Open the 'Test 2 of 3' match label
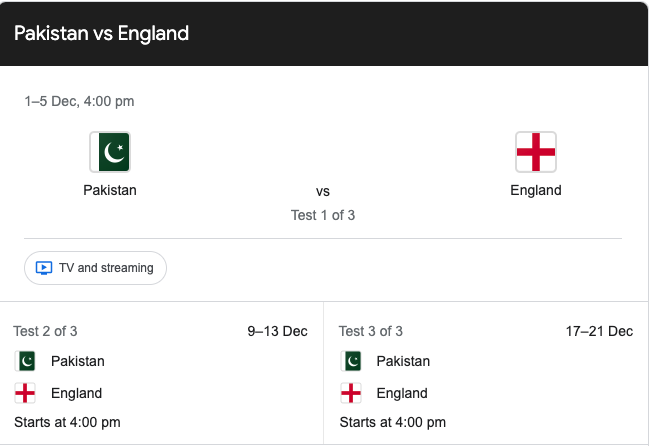The width and height of the screenshot is (650, 446). click(x=45, y=331)
